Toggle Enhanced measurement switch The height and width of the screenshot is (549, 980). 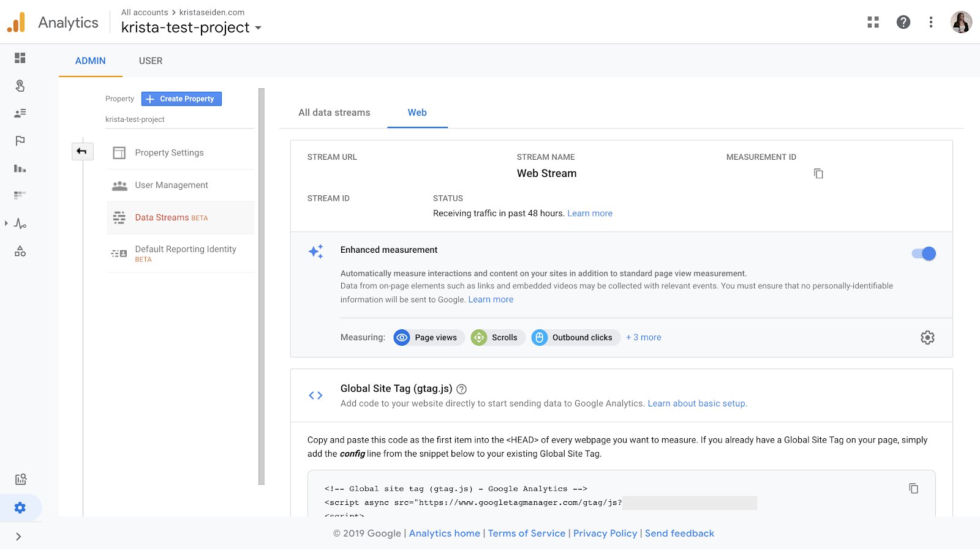(924, 253)
